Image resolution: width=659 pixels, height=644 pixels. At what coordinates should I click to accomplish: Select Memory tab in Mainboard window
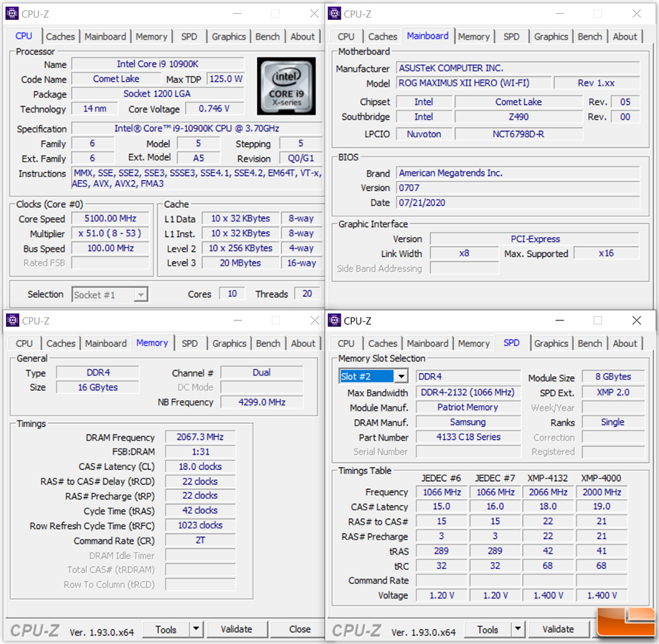[474, 36]
